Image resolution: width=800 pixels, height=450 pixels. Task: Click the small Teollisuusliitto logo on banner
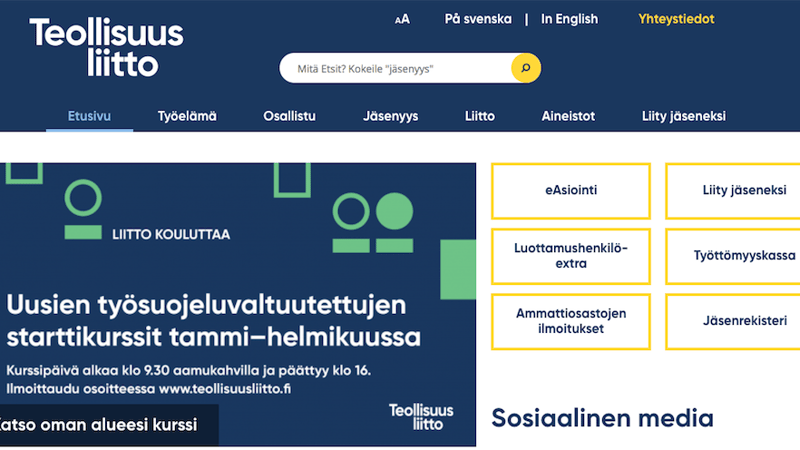pos(421,417)
